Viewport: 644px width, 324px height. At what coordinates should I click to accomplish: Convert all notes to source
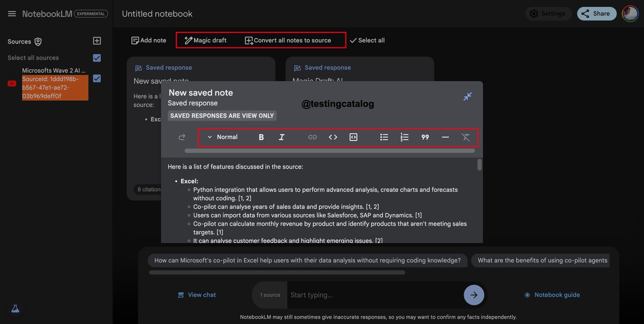click(288, 41)
